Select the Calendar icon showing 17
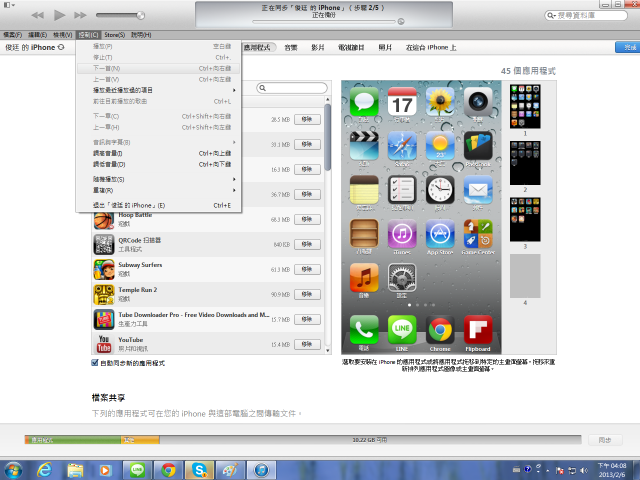The height and width of the screenshot is (480, 640). (x=402, y=101)
